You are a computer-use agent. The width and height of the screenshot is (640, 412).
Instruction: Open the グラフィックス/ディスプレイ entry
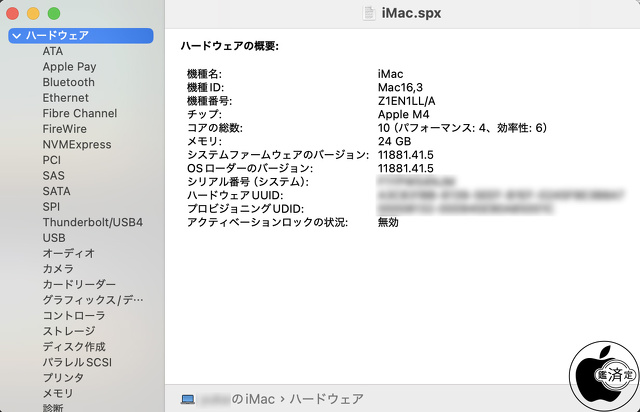point(93,300)
